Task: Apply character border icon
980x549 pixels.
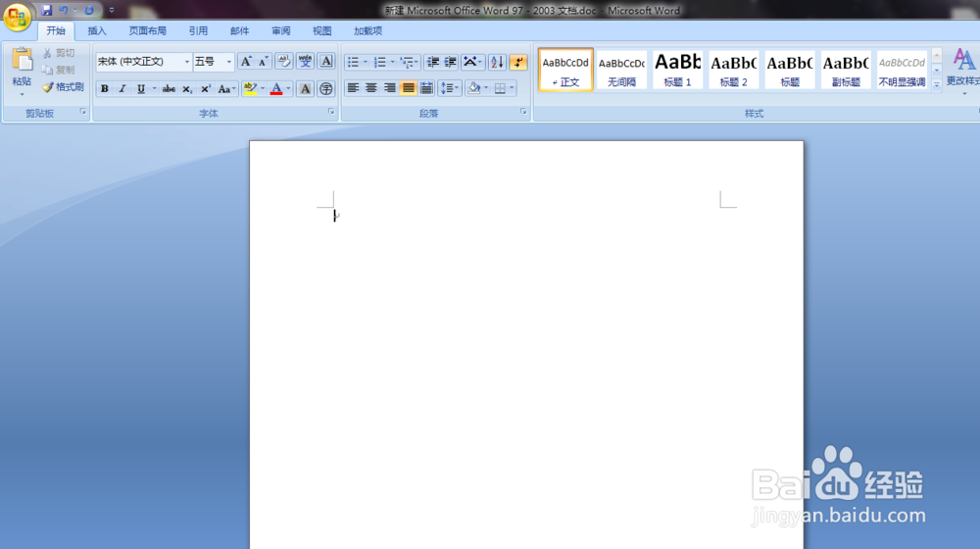Action: [326, 62]
